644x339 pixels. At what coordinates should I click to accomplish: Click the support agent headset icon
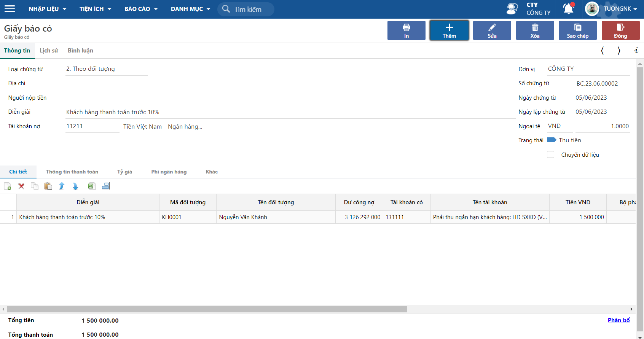point(512,9)
